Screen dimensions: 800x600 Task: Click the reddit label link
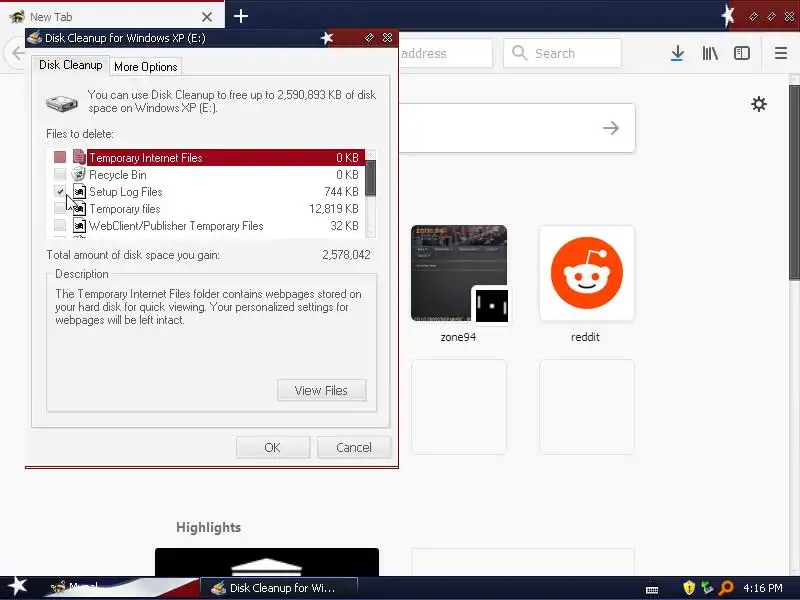click(x=585, y=337)
